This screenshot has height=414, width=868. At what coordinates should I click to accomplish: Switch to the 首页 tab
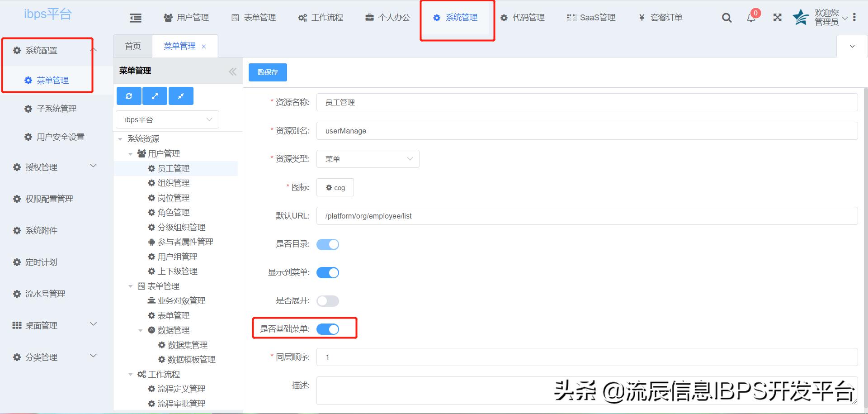[x=132, y=46]
